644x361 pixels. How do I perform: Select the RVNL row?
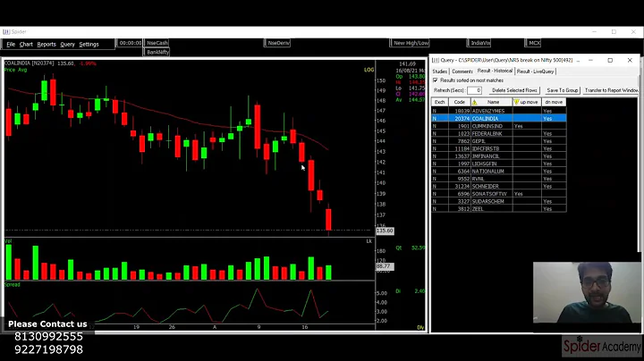point(498,179)
